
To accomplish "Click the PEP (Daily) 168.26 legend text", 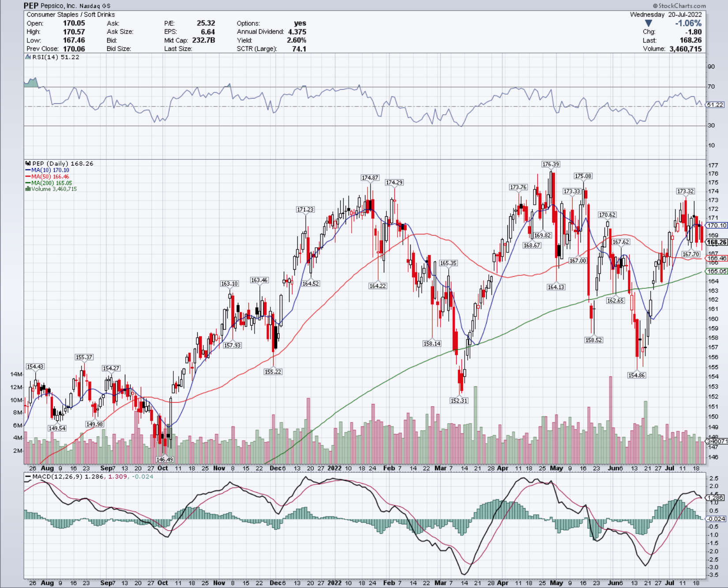I will pyautogui.click(x=63, y=163).
